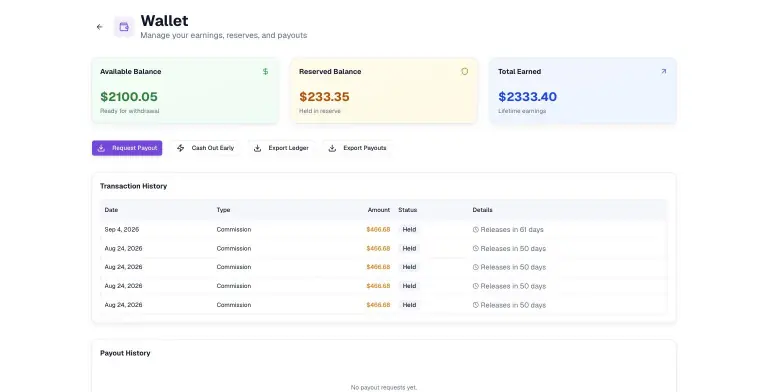Image resolution: width=768 pixels, height=392 pixels.
Task: Export the ledger
Action: click(281, 148)
